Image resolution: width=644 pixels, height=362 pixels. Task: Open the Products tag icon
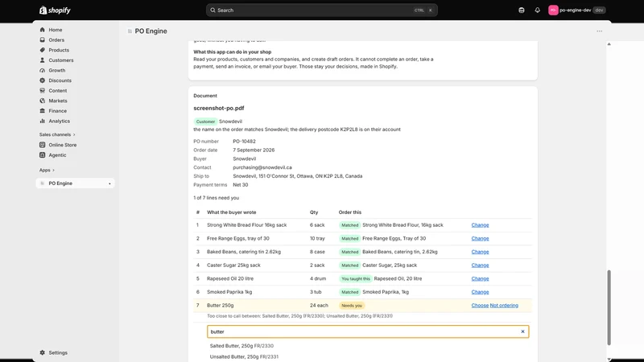pos(43,50)
